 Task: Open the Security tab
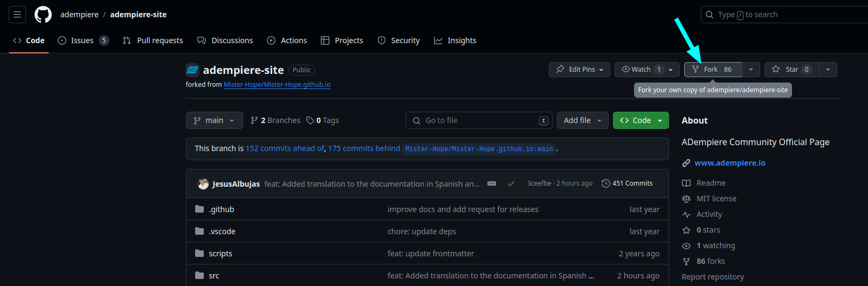(x=398, y=40)
